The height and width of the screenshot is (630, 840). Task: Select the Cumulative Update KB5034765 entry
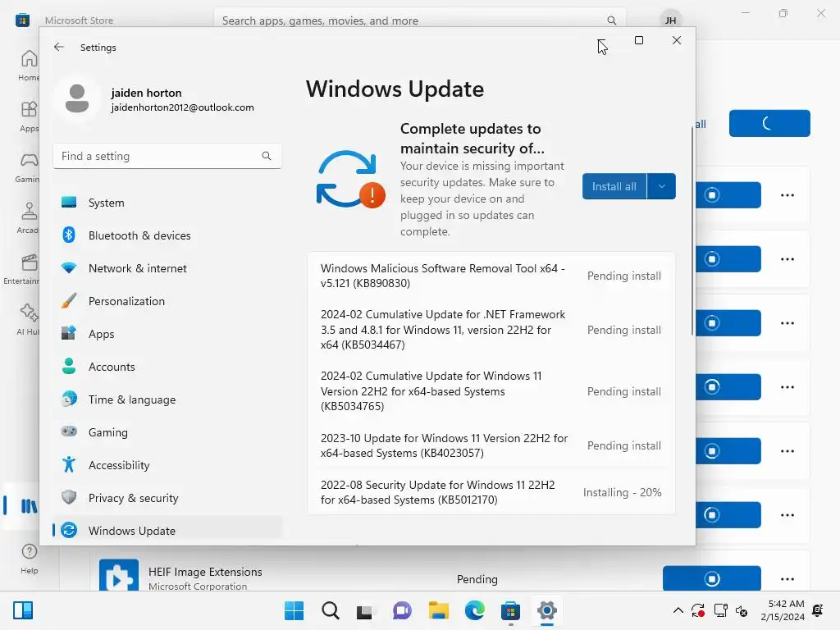[491, 391]
